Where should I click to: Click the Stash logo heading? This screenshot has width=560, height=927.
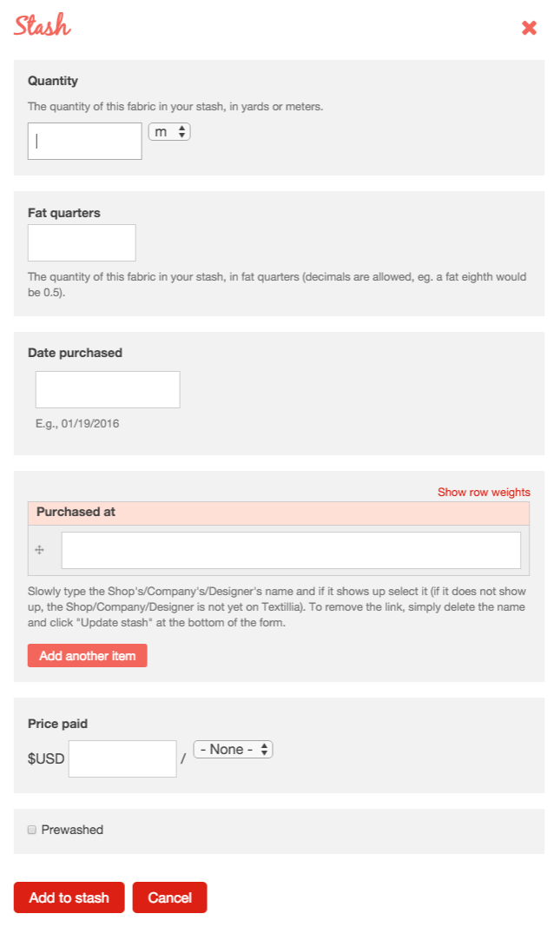click(42, 25)
